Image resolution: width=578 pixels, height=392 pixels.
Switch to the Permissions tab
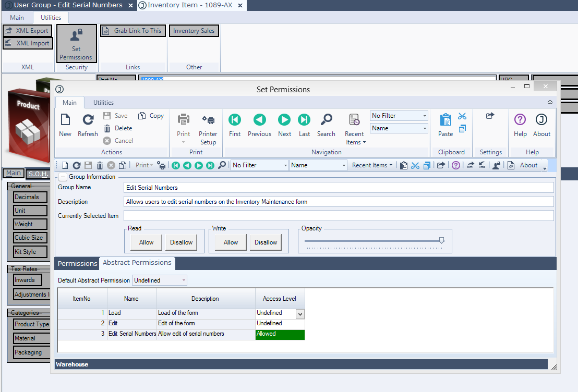point(77,263)
